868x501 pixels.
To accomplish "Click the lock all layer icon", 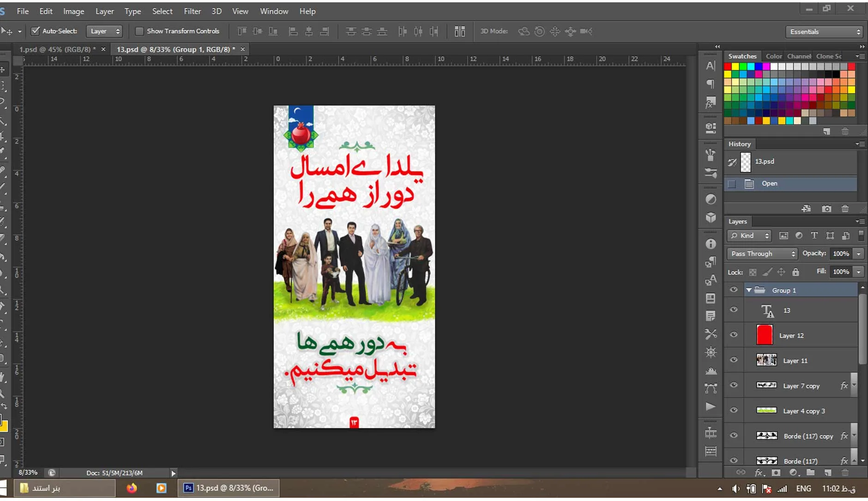I will (796, 272).
